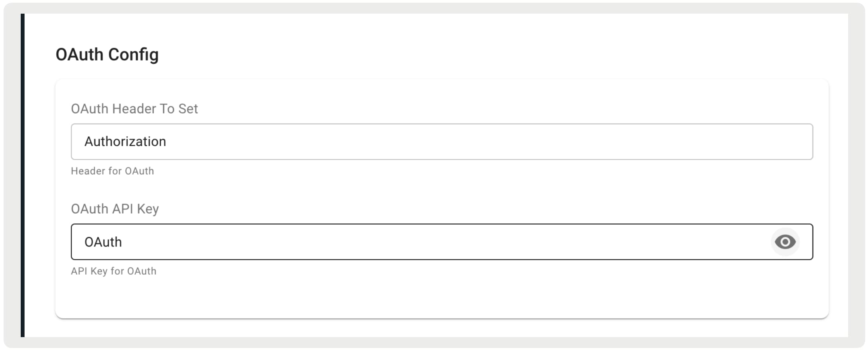Click the dark vertical bar at left edge
Screen dimensions: 868x350
click(x=23, y=176)
